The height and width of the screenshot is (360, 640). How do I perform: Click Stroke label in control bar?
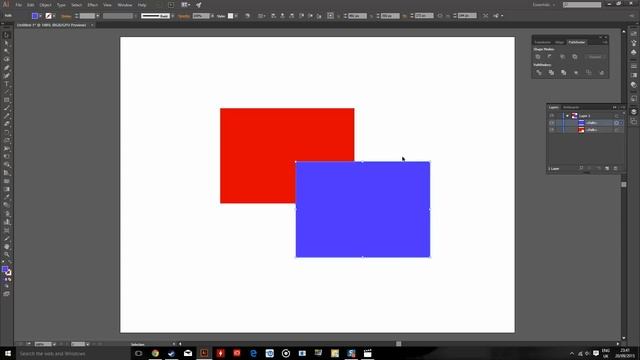(66, 16)
